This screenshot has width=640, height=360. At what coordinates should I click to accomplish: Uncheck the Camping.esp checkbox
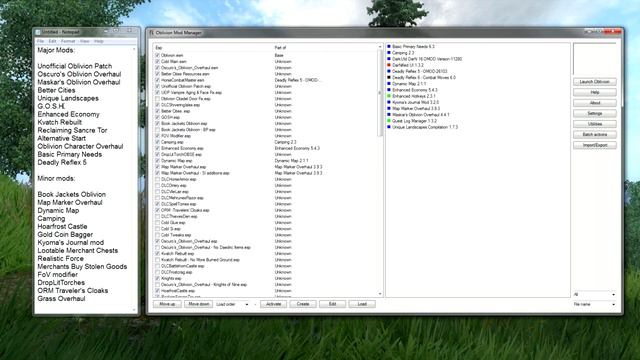[157, 142]
